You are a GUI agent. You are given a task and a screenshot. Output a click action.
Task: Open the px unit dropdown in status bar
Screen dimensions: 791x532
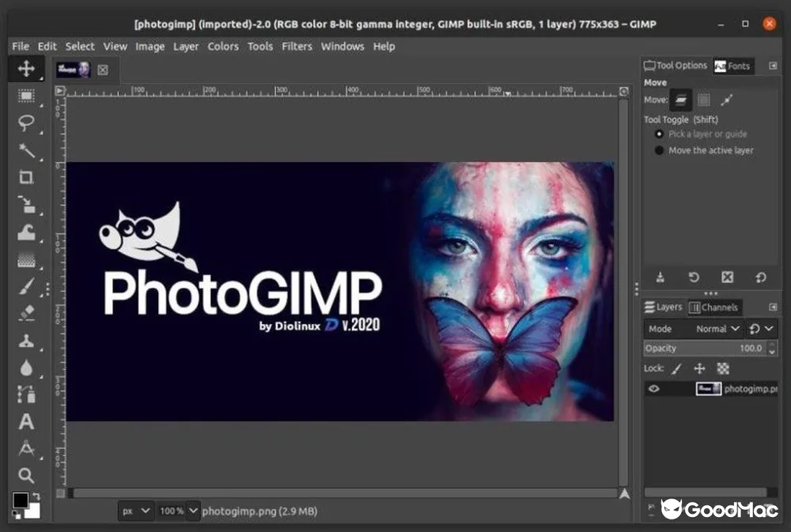pyautogui.click(x=136, y=511)
